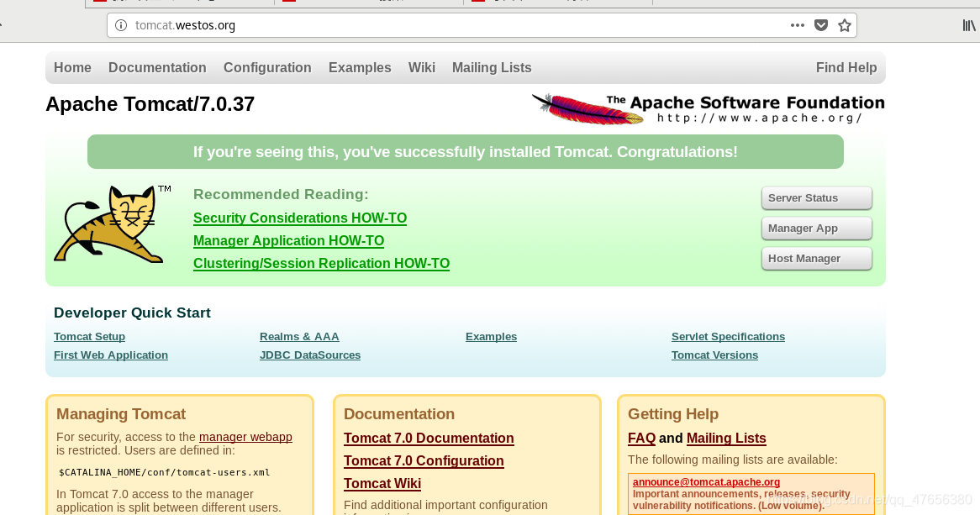Screen dimensions: 980x515
Task: Open the FAQ link under Getting Help
Action: point(642,438)
